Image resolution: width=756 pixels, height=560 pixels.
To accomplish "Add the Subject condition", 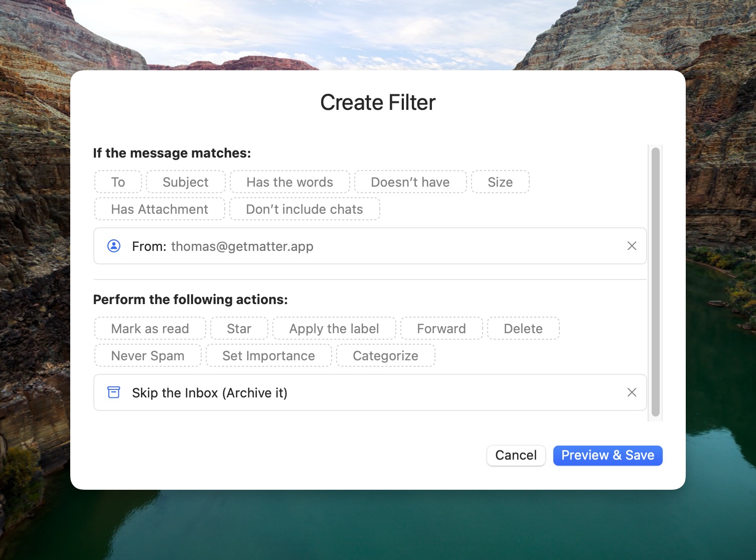I will 186,182.
